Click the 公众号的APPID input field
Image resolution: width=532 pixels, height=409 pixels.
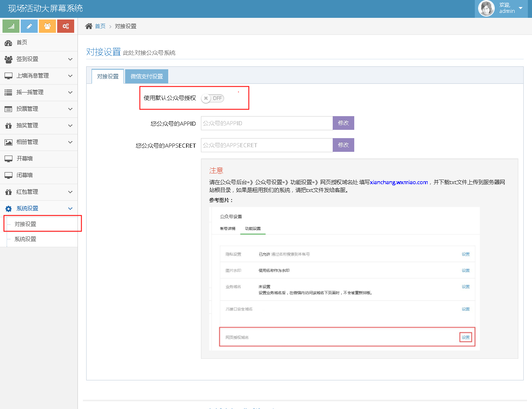click(267, 123)
